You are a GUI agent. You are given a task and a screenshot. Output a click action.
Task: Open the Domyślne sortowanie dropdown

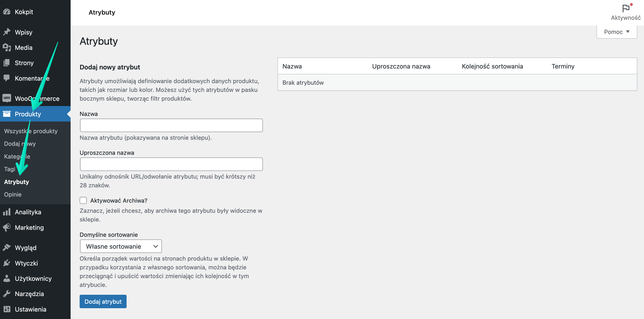121,246
